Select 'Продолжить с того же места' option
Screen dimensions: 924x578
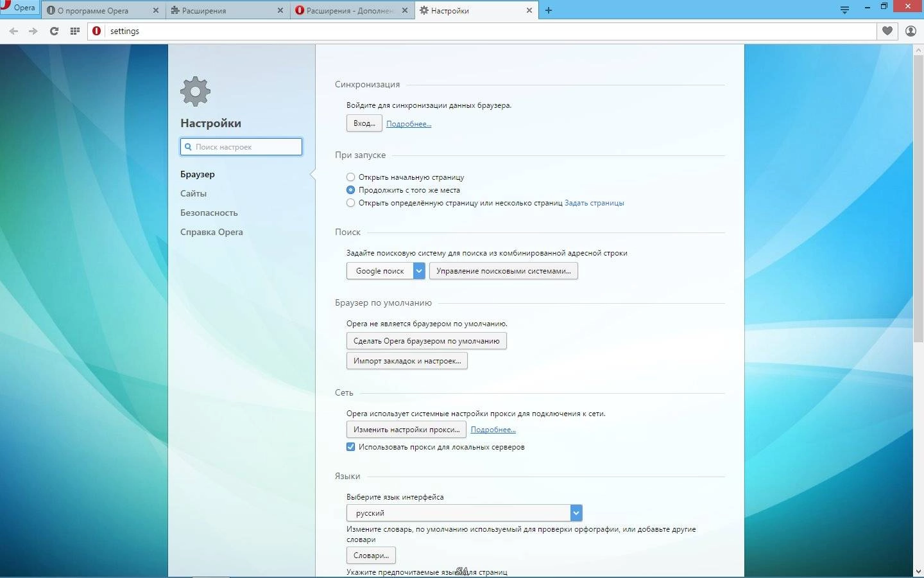pyautogui.click(x=350, y=189)
